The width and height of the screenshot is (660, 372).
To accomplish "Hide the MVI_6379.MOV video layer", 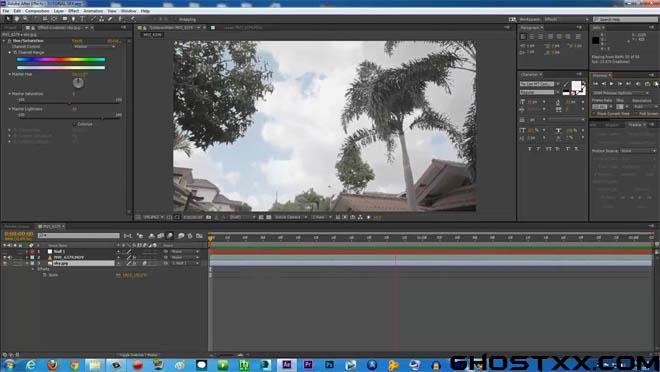I will [x=5, y=257].
